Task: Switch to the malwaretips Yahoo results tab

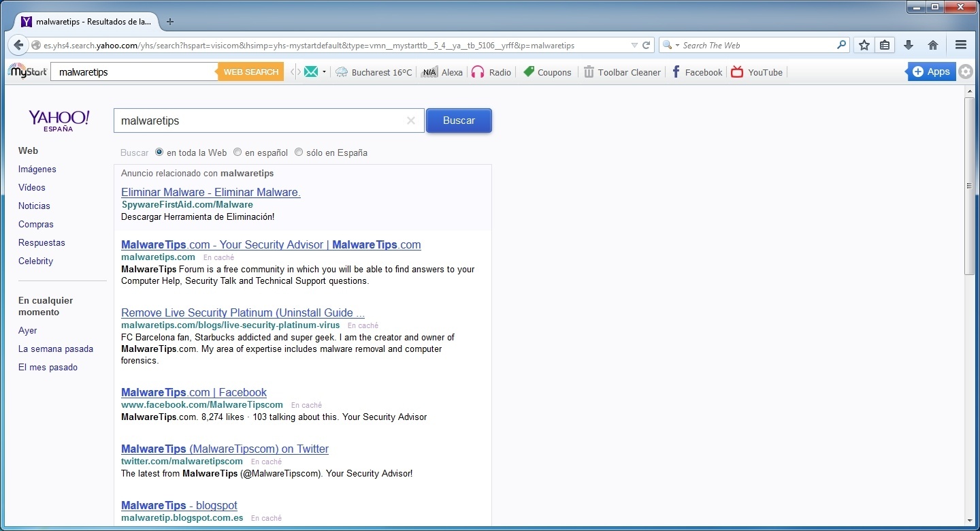Action: pyautogui.click(x=86, y=22)
